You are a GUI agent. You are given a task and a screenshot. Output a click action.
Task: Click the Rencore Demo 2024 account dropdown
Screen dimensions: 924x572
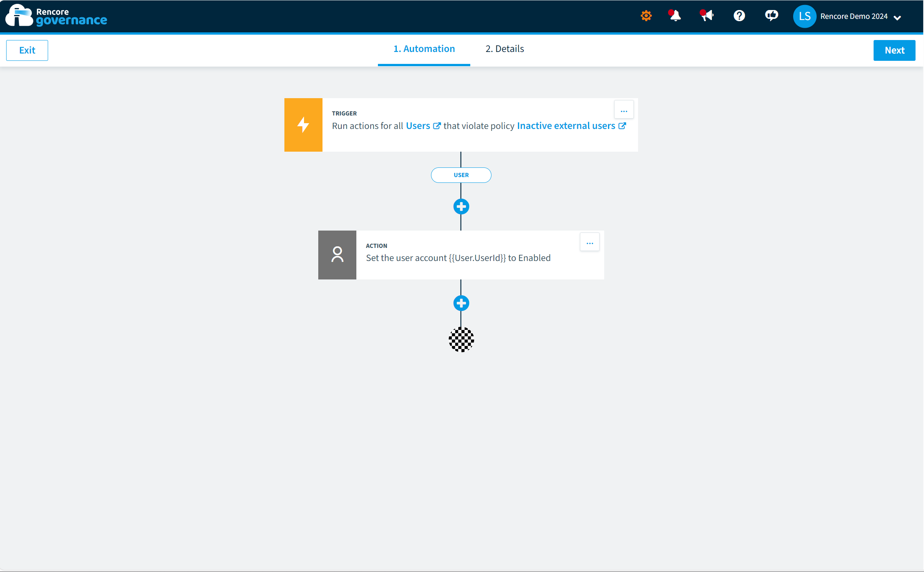[852, 17]
